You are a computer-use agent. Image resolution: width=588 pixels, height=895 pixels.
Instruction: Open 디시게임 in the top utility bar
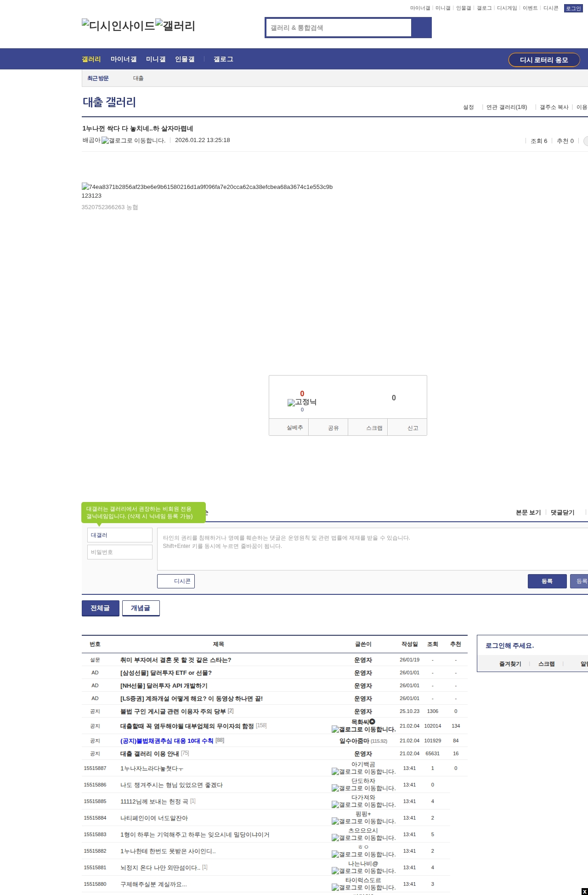(507, 8)
